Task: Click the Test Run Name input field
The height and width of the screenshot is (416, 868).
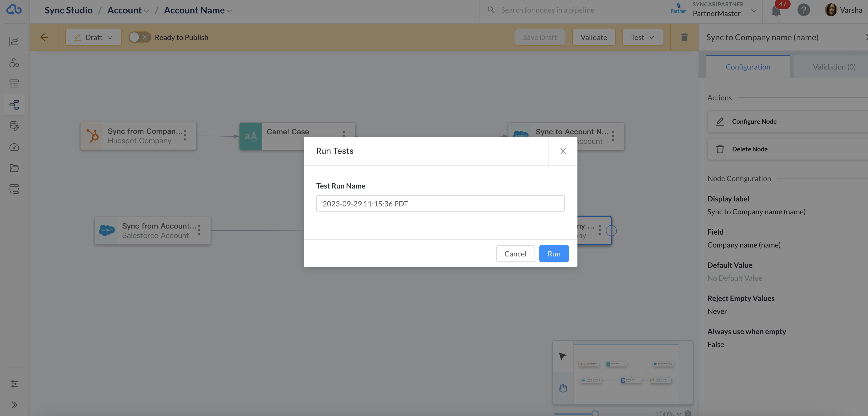Action: point(440,204)
